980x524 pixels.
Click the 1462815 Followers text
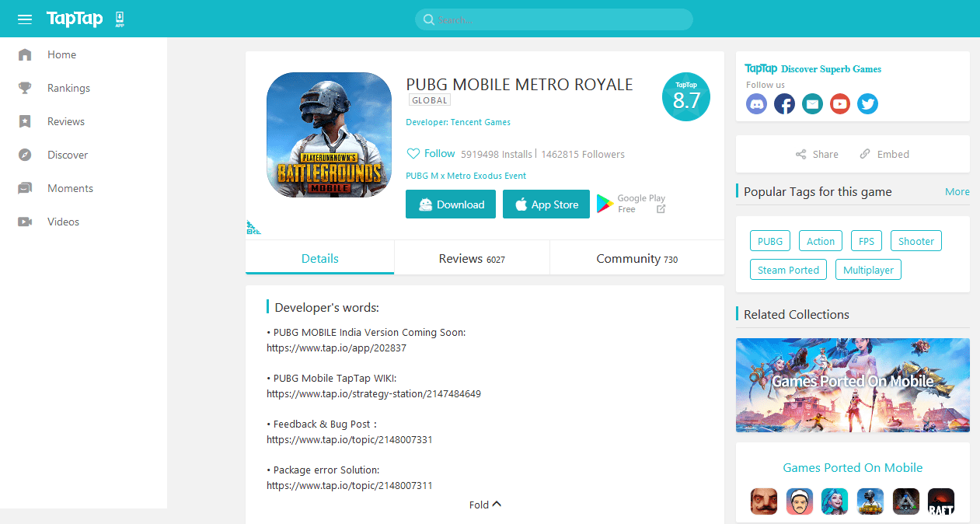(583, 155)
